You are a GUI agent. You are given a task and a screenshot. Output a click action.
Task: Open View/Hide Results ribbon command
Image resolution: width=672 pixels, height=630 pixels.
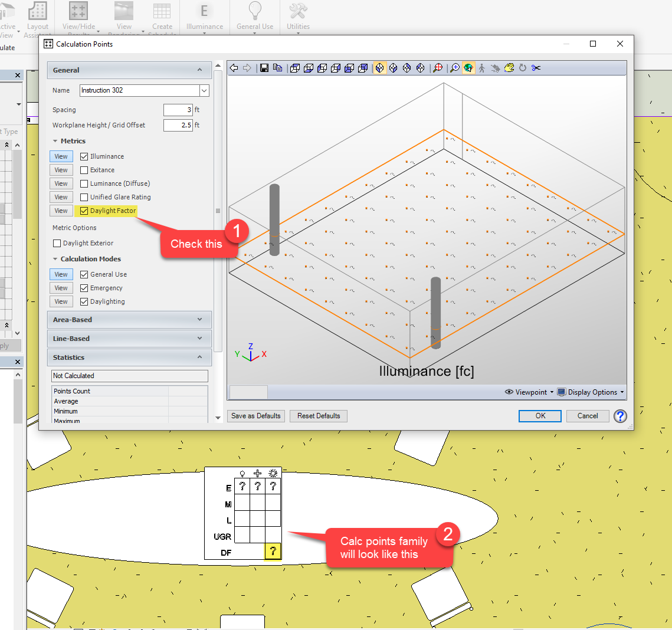pos(79,19)
